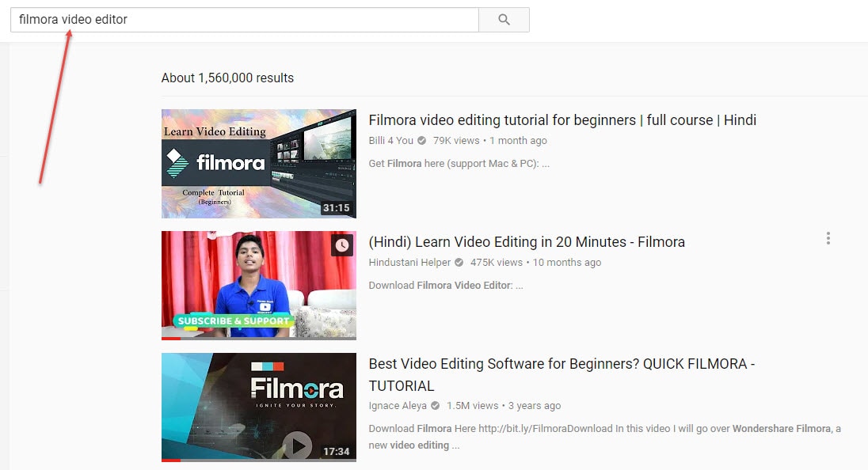This screenshot has width=868, height=470.
Task: Open the three-dot menu for Hindustani Helper video
Action: 828,238
